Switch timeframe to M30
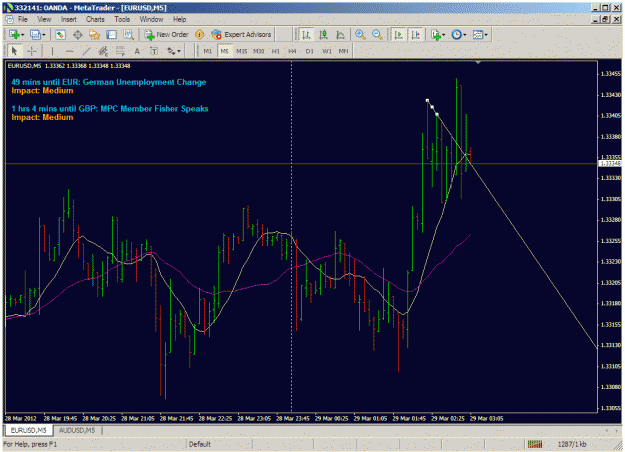Screen dimensions: 625x452 [x=259, y=51]
